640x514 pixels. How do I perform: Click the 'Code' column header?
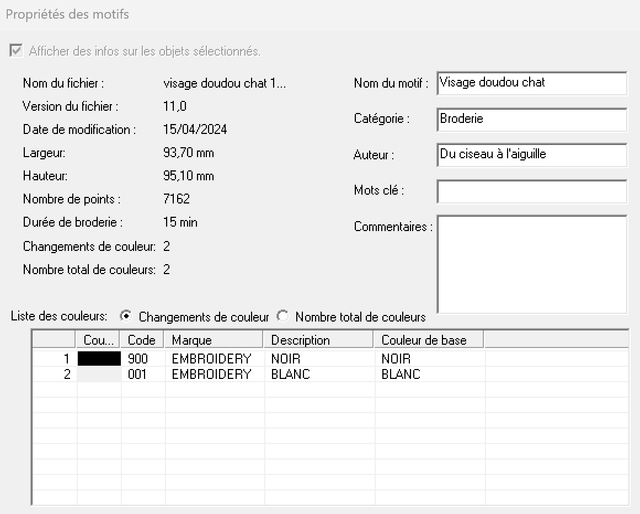point(143,340)
